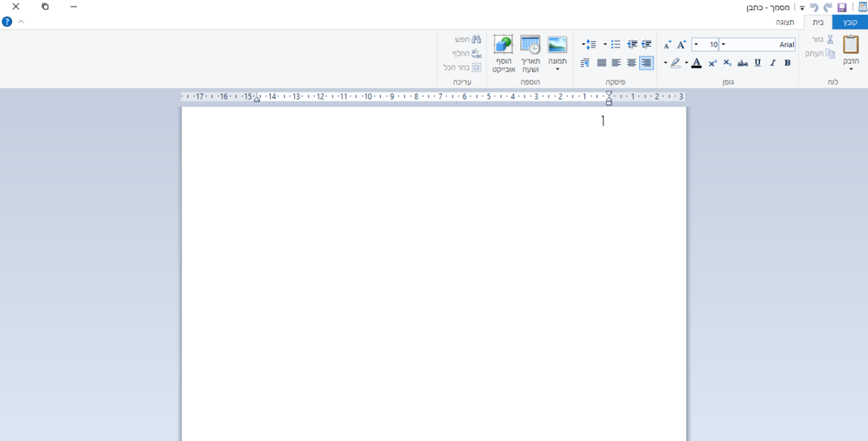Open the font family dropdown arrow

723,44
